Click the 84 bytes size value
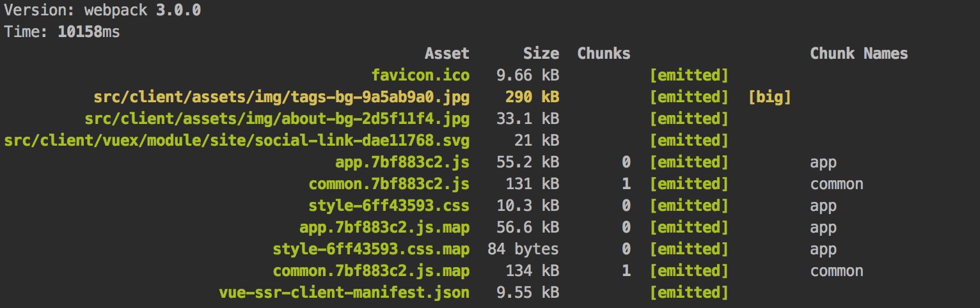This screenshot has height=308, width=980. point(523,249)
